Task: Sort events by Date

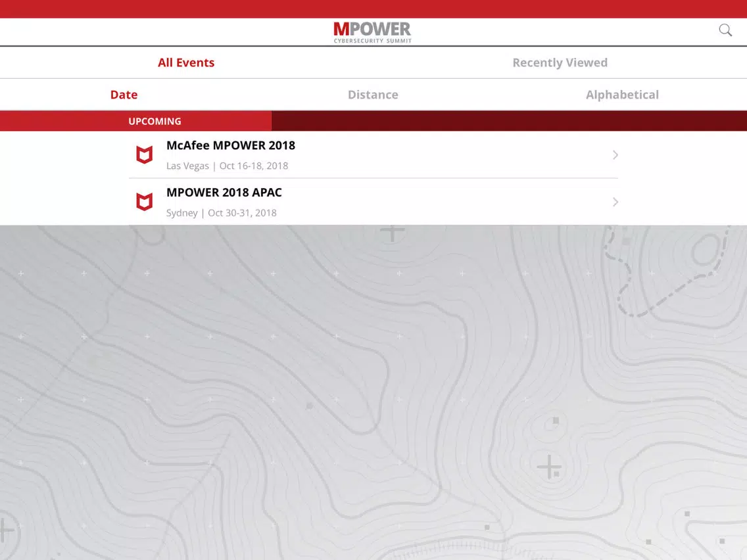Action: pos(124,95)
